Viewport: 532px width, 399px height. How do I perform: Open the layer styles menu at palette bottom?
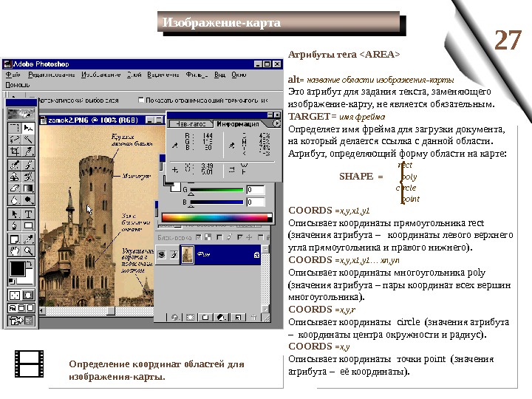(174, 317)
